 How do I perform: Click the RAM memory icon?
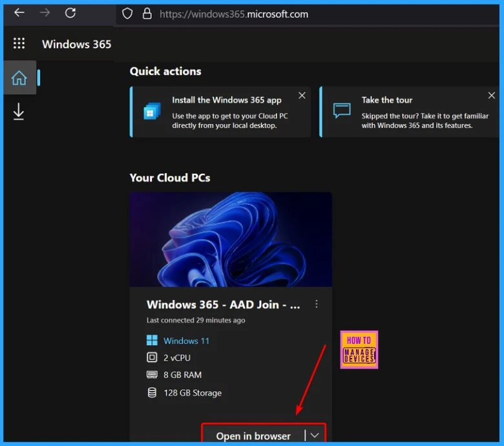[152, 374]
